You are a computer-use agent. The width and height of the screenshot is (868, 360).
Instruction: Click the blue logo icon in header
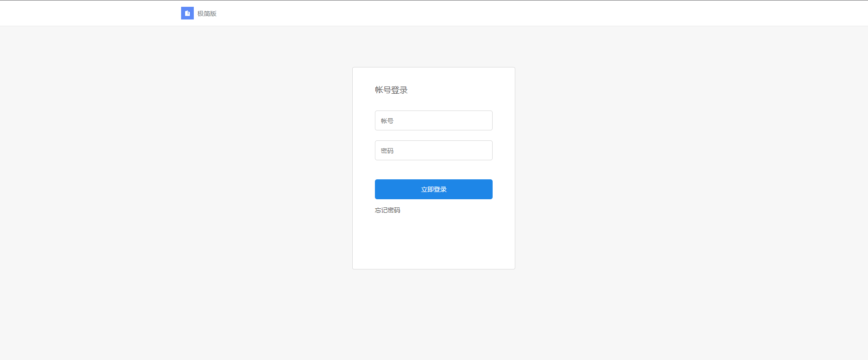click(187, 13)
